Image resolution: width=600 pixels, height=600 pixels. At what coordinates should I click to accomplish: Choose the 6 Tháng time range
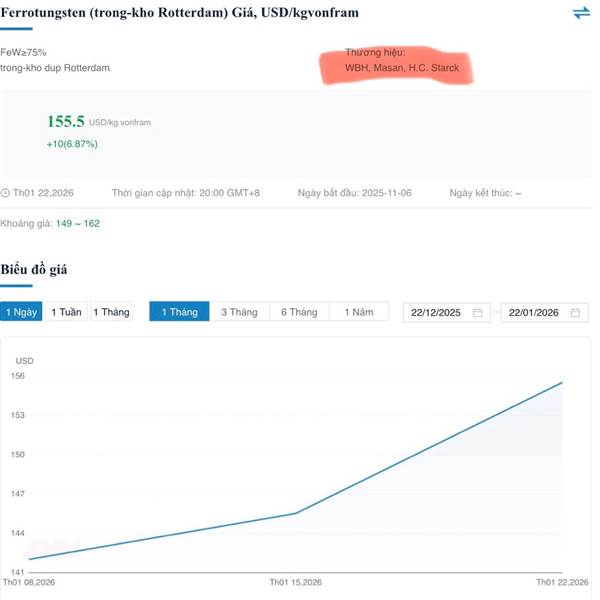point(299,312)
